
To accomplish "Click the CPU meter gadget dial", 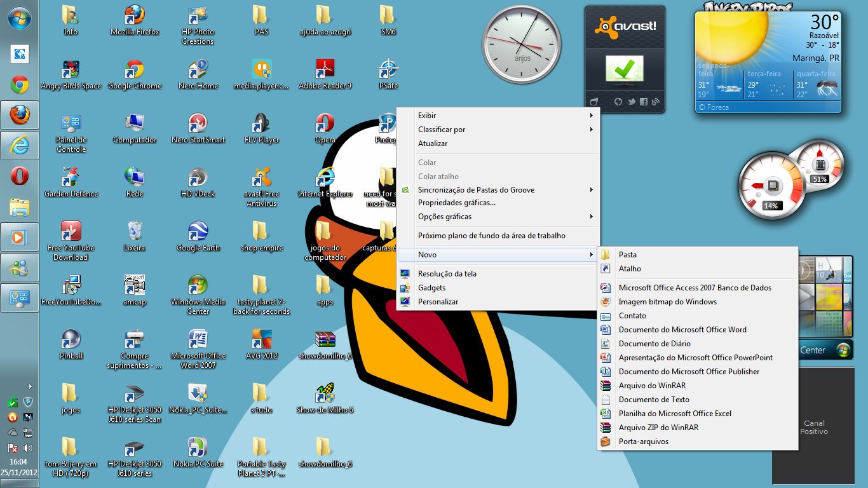I will [x=772, y=186].
